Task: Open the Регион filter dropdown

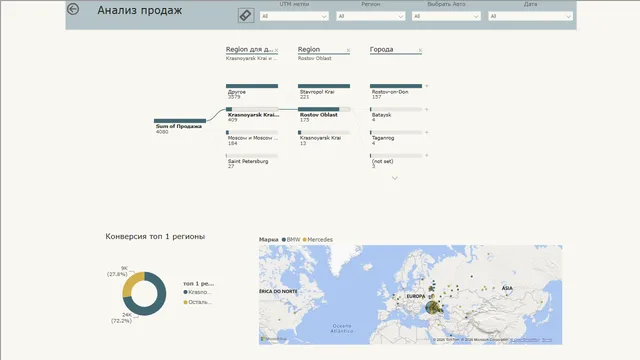Action: (x=370, y=16)
